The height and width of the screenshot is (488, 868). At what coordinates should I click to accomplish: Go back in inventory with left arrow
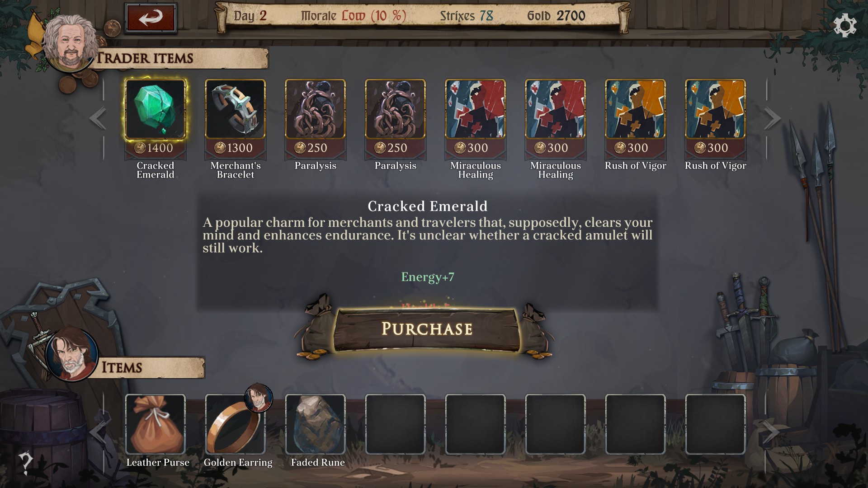(x=98, y=432)
